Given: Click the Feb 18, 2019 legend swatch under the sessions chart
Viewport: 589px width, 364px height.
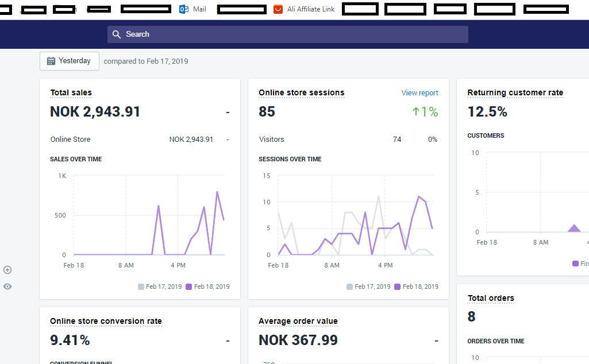Looking at the screenshot, I should click(398, 286).
